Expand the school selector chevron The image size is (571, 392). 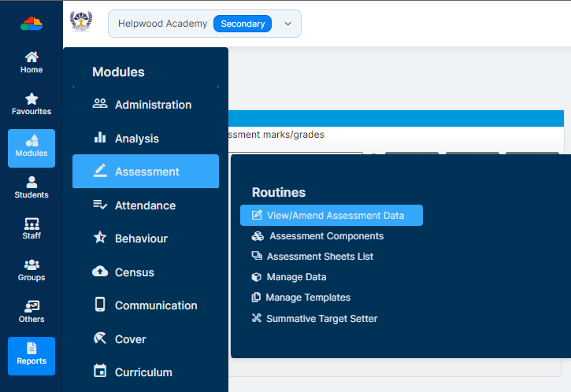(x=287, y=24)
